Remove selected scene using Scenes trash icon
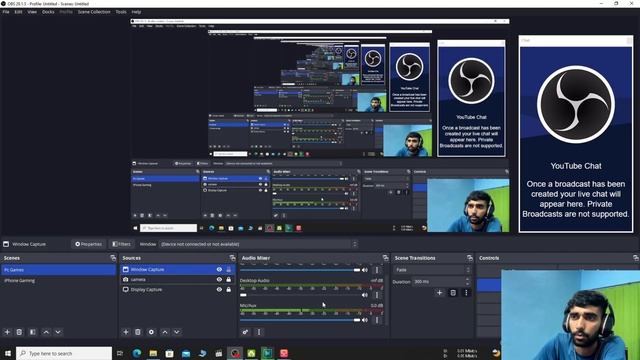This screenshot has height=360, width=640. click(x=19, y=332)
